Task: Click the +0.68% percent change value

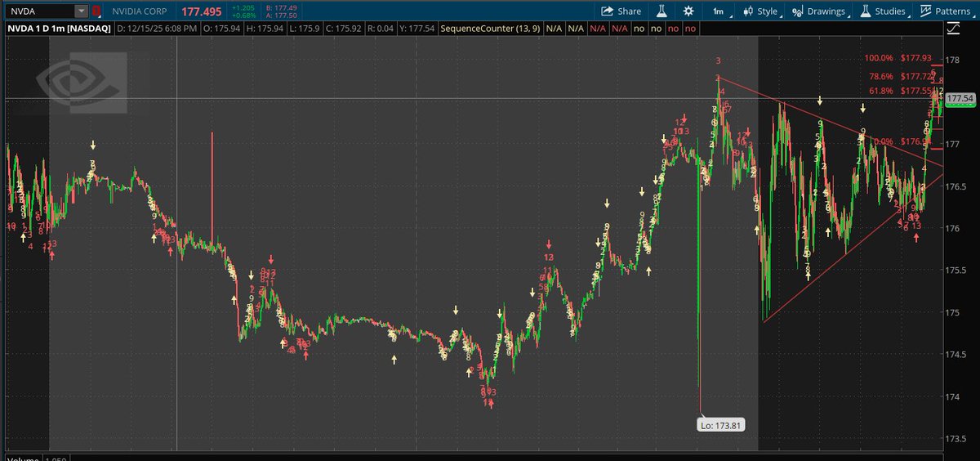Action: tap(246, 16)
